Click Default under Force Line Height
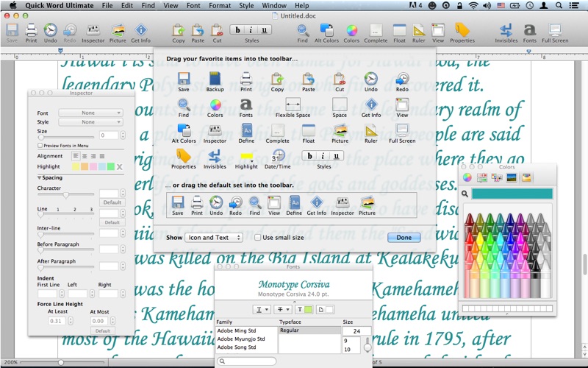 coord(103,330)
